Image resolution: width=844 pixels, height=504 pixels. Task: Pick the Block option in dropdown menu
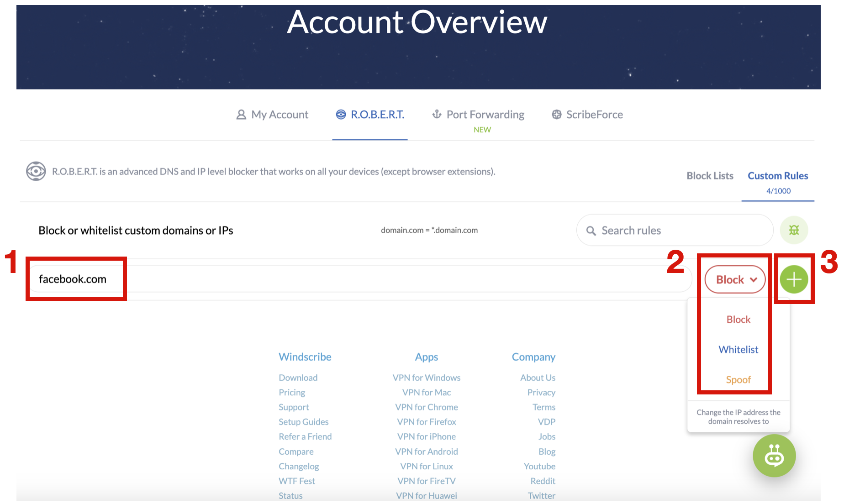click(x=738, y=320)
